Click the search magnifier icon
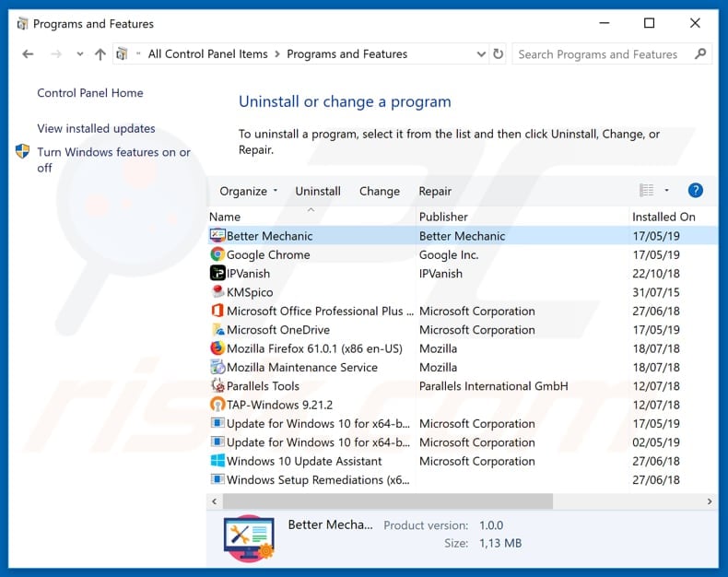This screenshot has width=728, height=577. [700, 53]
